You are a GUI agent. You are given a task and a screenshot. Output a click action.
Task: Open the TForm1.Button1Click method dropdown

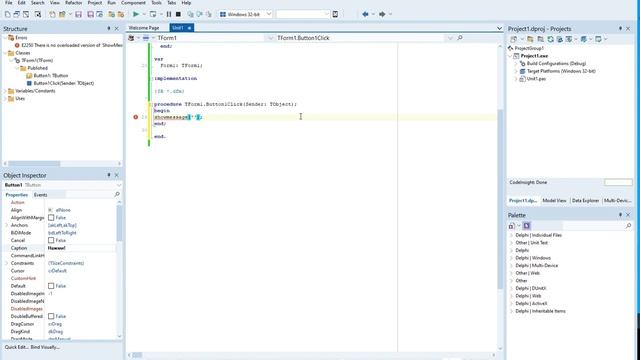(450, 38)
